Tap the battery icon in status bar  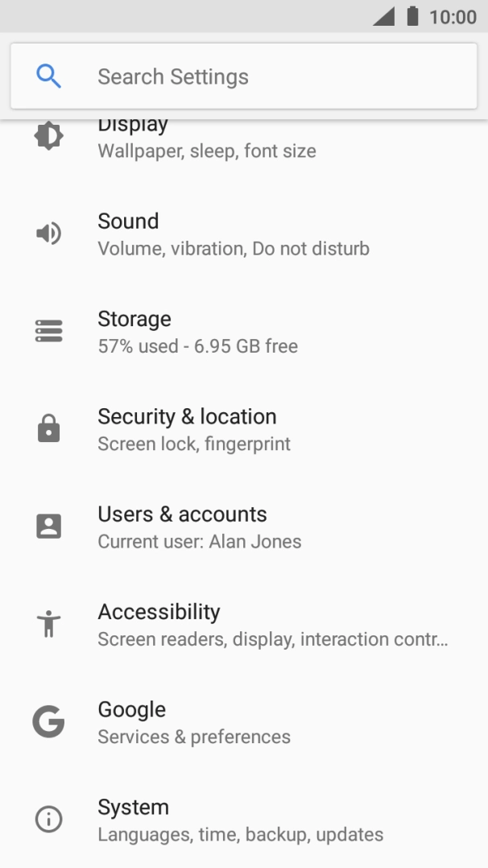coord(413,17)
